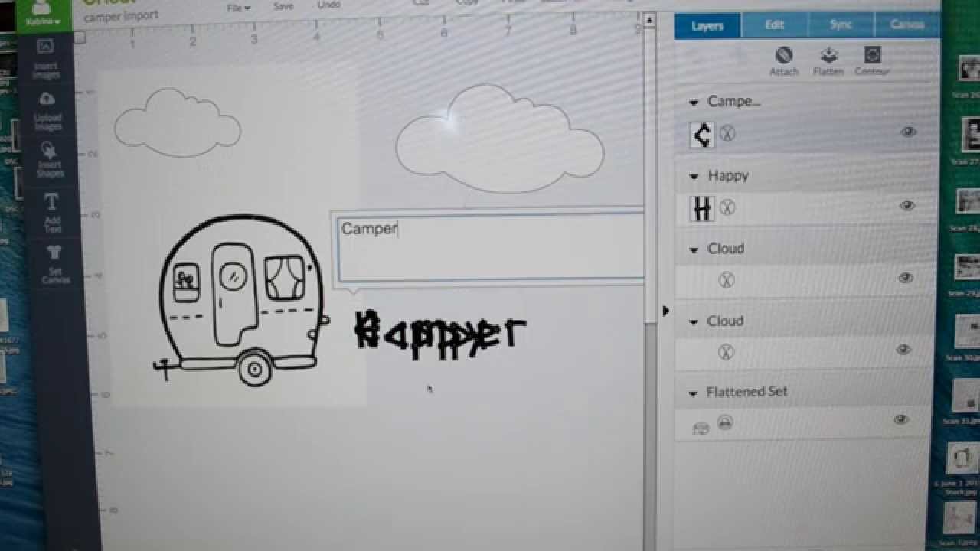Viewport: 980px width, 551px height.
Task: Click the Attach icon in Layers panel
Action: (x=784, y=61)
